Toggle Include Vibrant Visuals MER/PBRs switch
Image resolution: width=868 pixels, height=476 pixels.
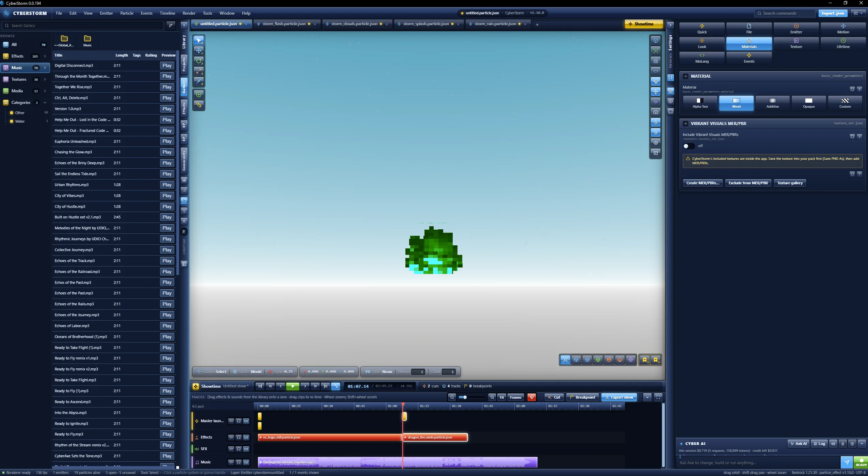click(x=689, y=146)
